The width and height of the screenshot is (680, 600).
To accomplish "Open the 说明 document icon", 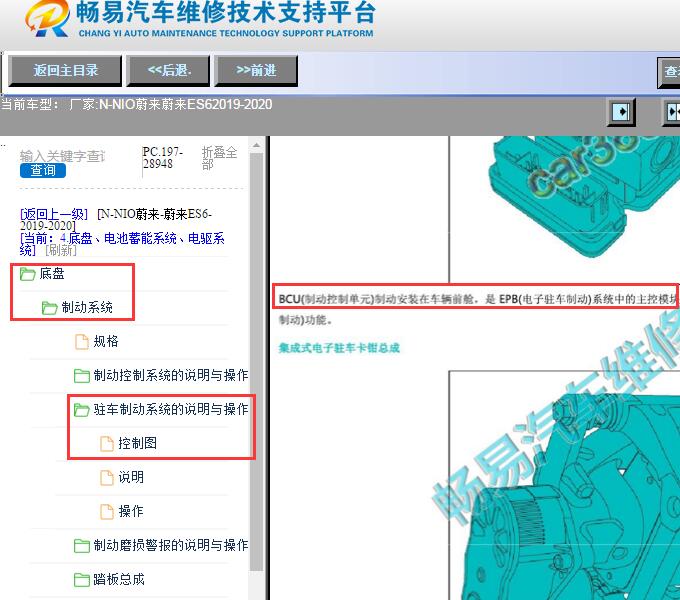I will tap(107, 477).
